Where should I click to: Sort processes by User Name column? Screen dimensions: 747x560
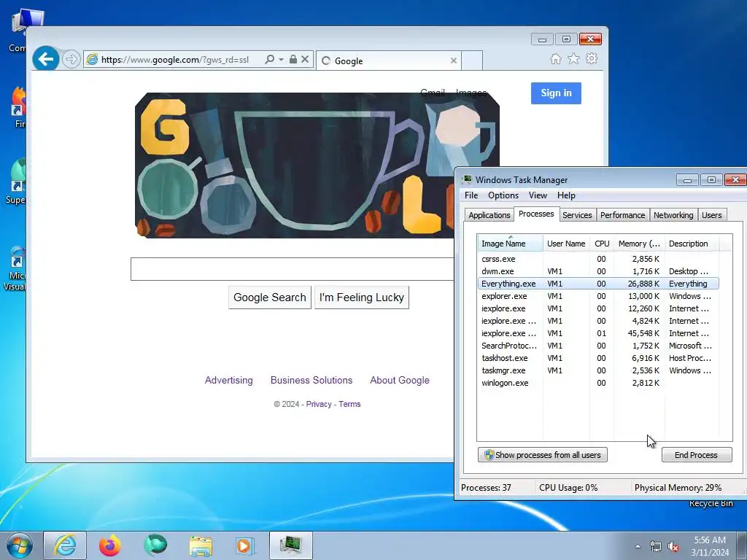point(566,244)
